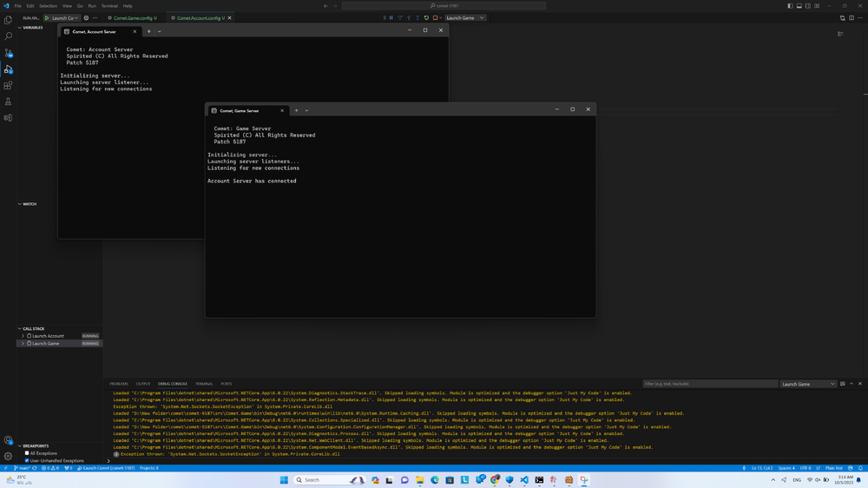Click the main branch status bar button
This screenshot has height=488, width=868.
point(18,468)
